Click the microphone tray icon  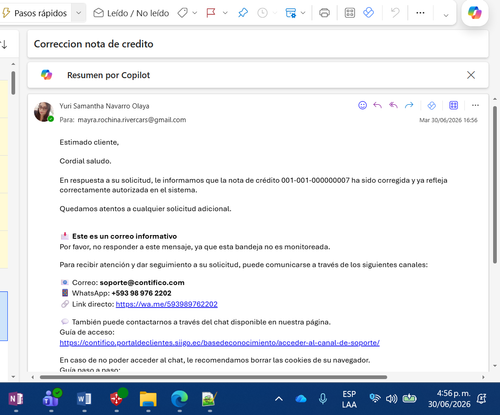323,399
